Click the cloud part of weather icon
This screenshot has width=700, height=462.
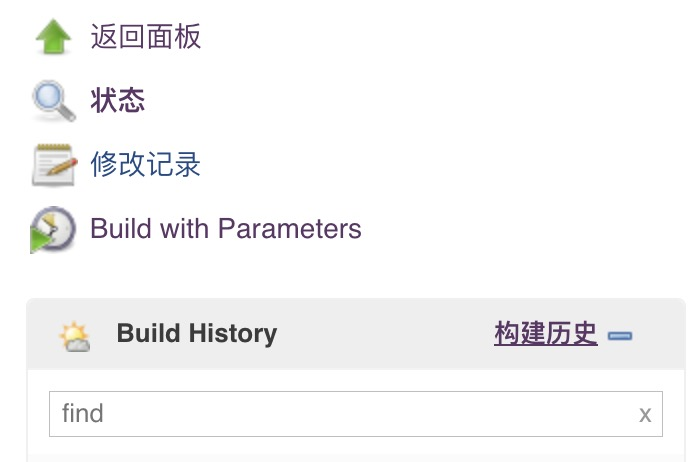tap(78, 345)
